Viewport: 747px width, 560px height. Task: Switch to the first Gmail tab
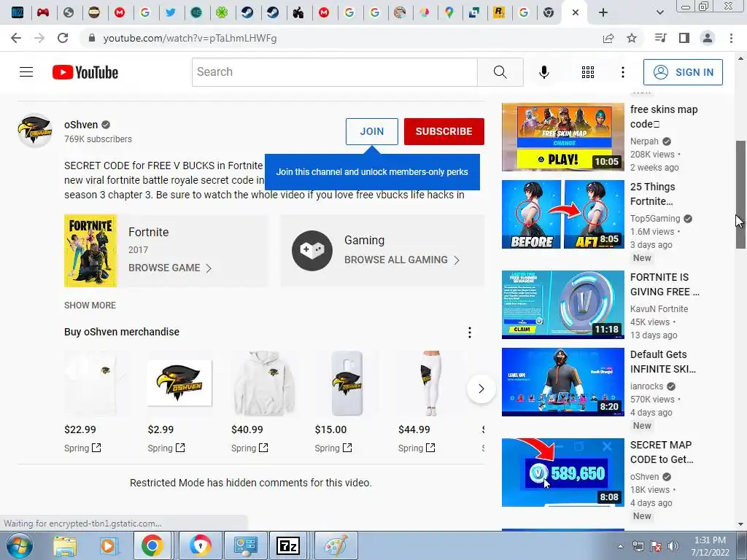[x=120, y=12]
